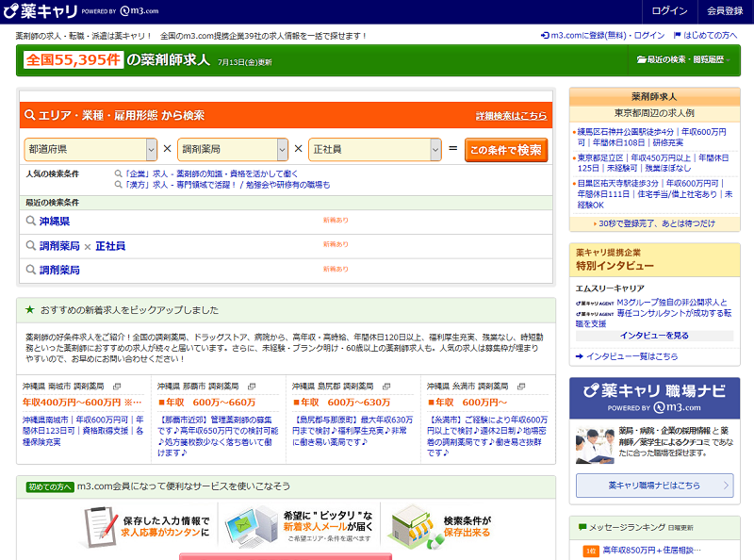Viewport: 754px width, 560px height.
Task: Click the 新着あり label in 沖縄県 row
Action: click(336, 221)
